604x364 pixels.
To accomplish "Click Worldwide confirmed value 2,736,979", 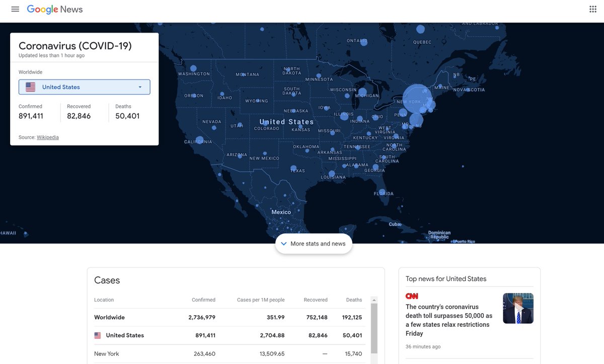I will coord(202,318).
